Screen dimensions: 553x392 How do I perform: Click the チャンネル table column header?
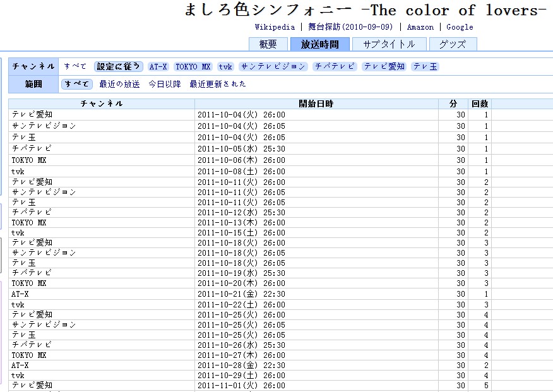click(102, 104)
